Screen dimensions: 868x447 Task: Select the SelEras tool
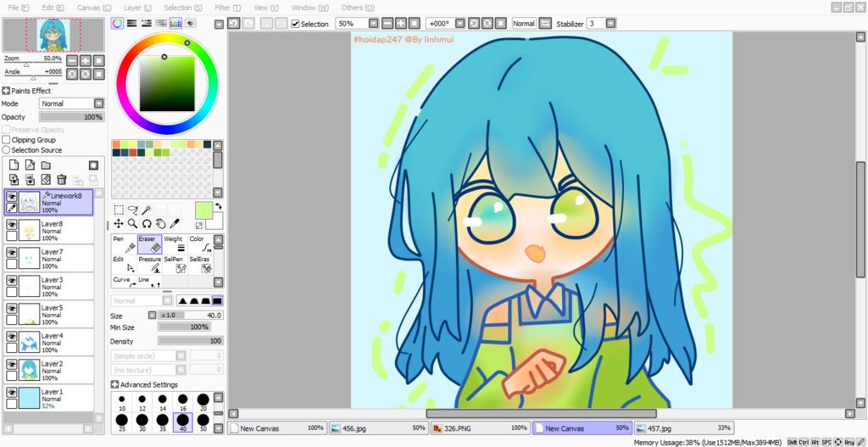tap(200, 264)
